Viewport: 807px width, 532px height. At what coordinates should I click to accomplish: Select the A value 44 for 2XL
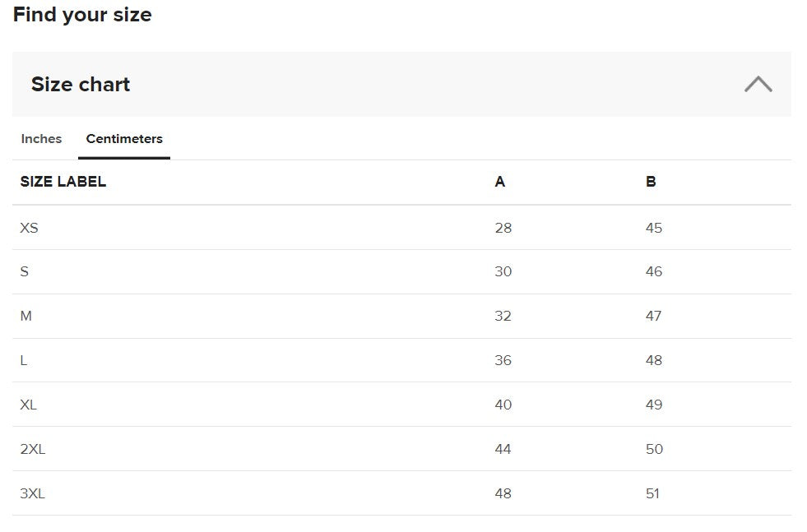click(503, 449)
